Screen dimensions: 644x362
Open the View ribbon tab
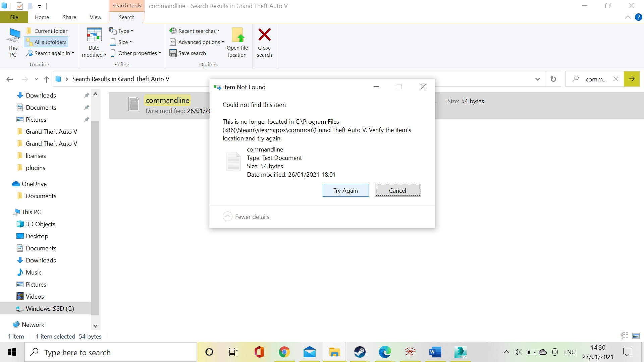[x=95, y=17]
